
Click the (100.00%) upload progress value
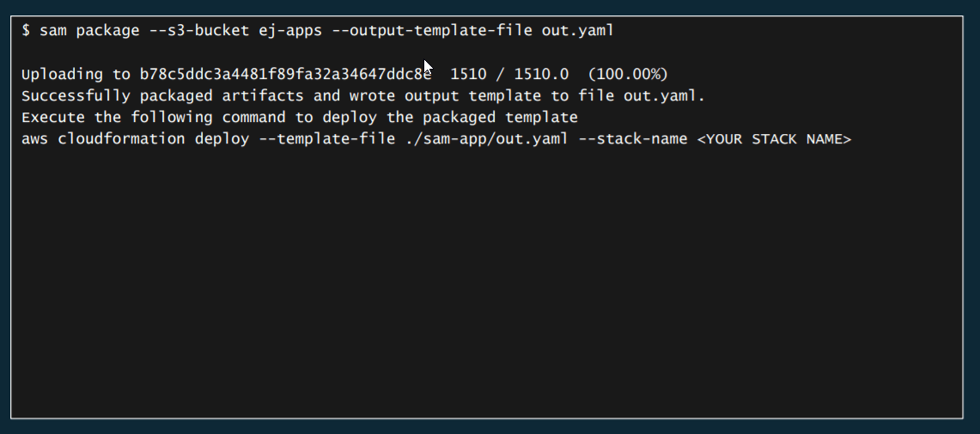point(628,74)
